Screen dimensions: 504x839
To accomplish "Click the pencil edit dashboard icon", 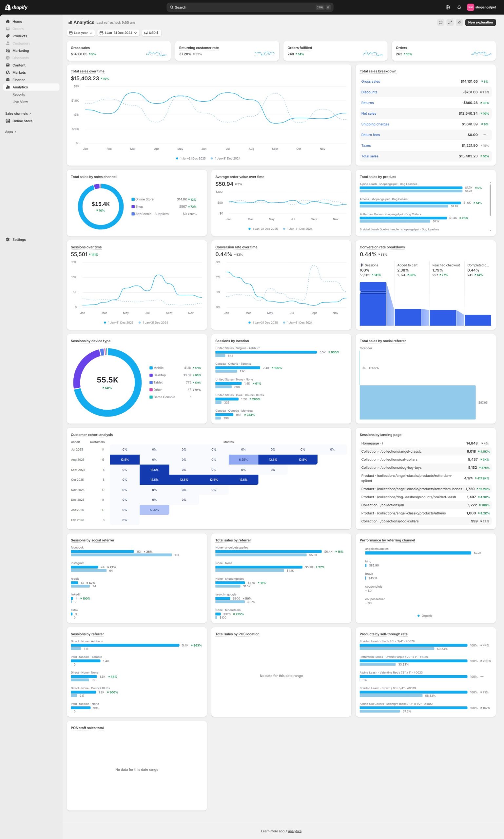I will (x=459, y=22).
